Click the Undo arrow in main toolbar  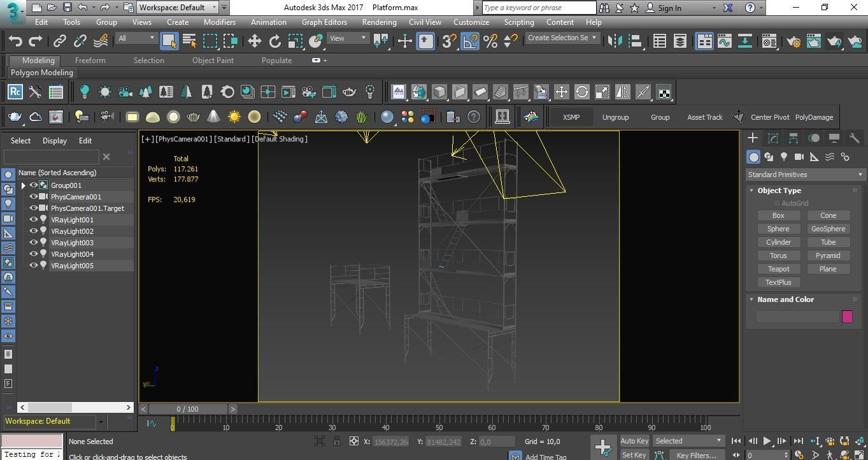pyautogui.click(x=15, y=41)
